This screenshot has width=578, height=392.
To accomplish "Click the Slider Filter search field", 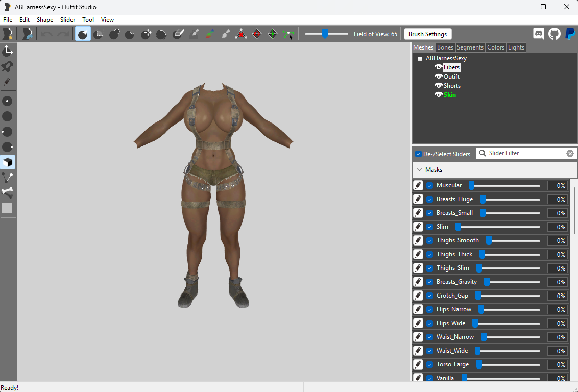I will (x=527, y=153).
